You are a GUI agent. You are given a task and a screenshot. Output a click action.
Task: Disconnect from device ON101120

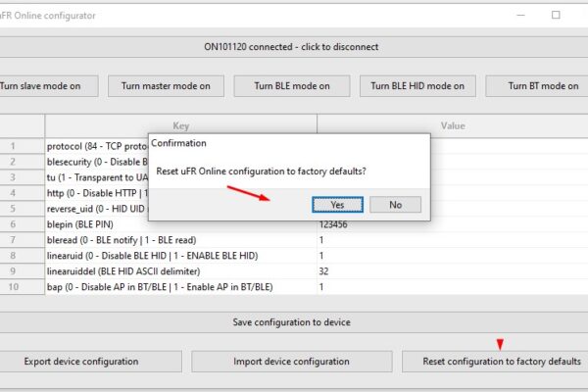coord(291,47)
